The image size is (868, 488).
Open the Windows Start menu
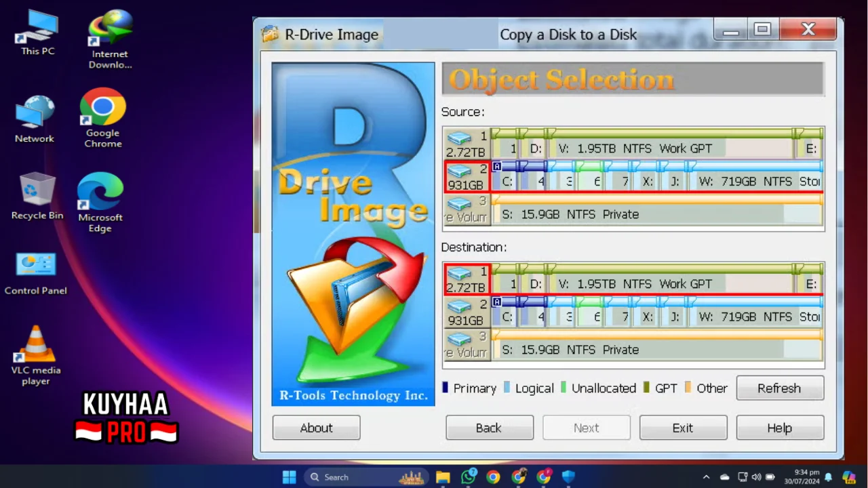click(290, 477)
